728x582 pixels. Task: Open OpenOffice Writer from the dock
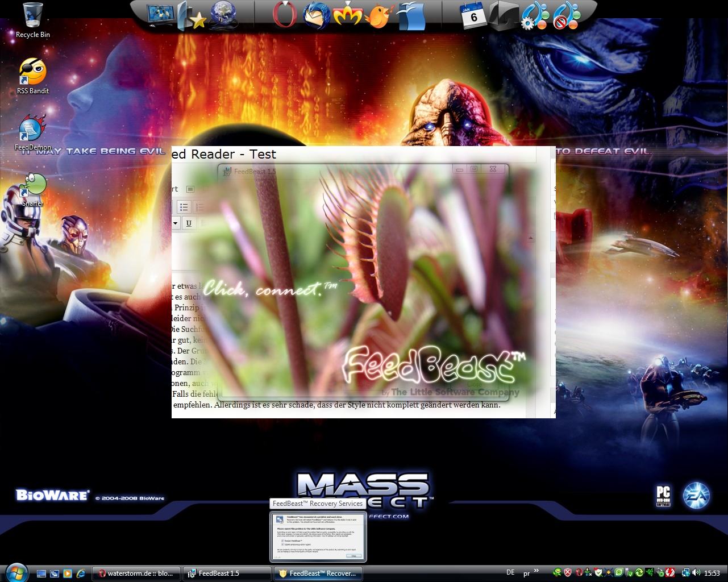(412, 17)
